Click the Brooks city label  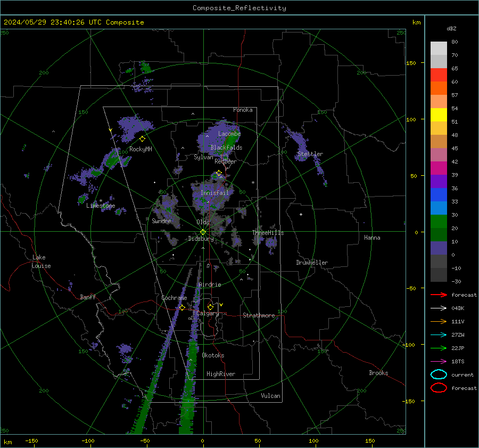click(378, 373)
